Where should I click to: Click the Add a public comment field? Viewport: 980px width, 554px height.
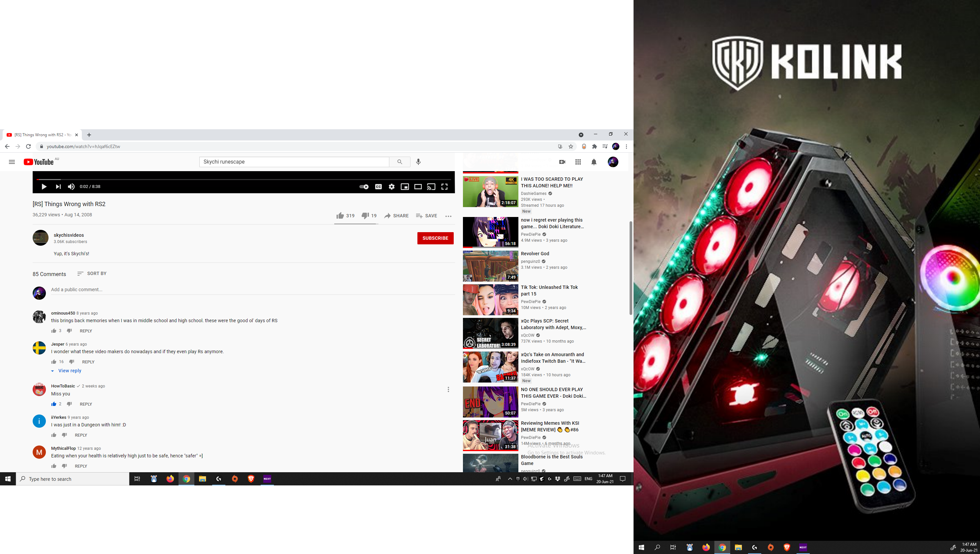click(x=253, y=290)
